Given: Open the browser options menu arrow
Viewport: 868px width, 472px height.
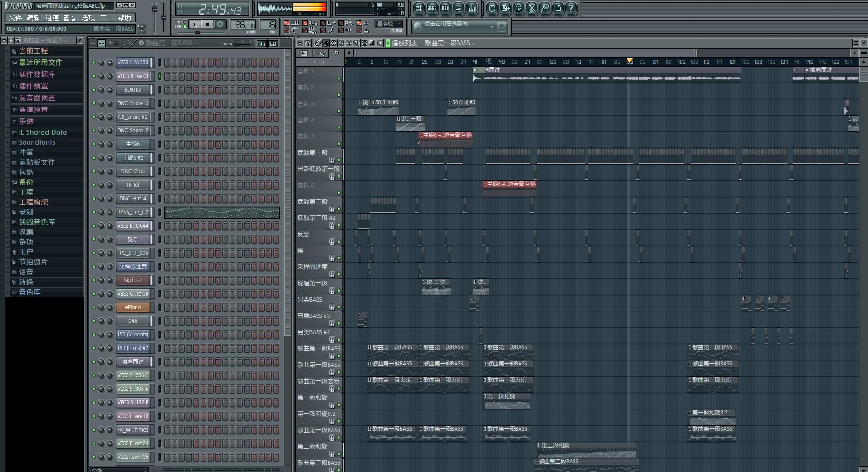Looking at the screenshot, I should (x=4, y=40).
